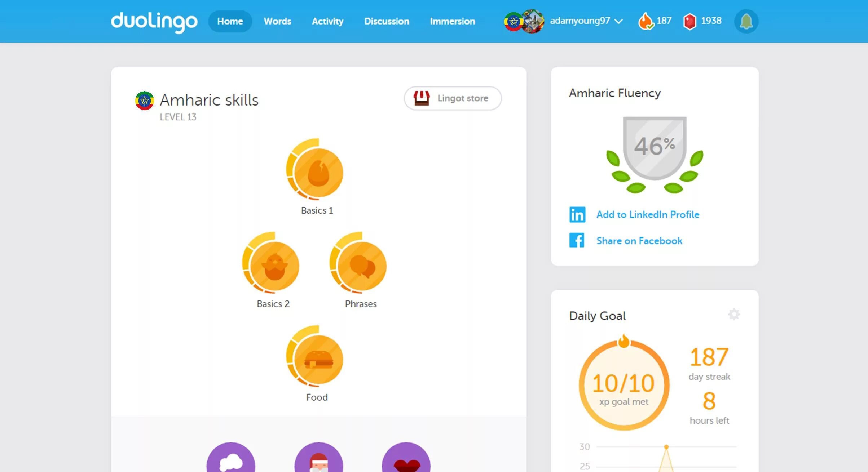The height and width of the screenshot is (472, 868).
Task: Click the Lingot store icon
Action: pyautogui.click(x=420, y=98)
